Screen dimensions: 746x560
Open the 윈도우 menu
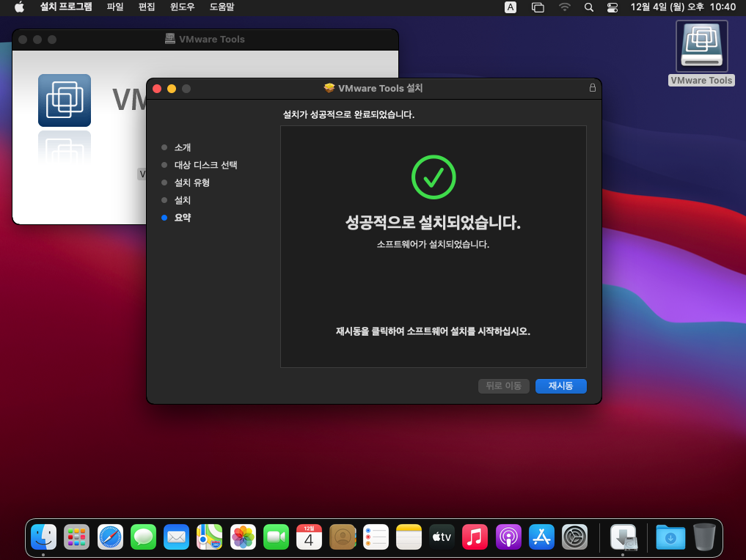[182, 7]
